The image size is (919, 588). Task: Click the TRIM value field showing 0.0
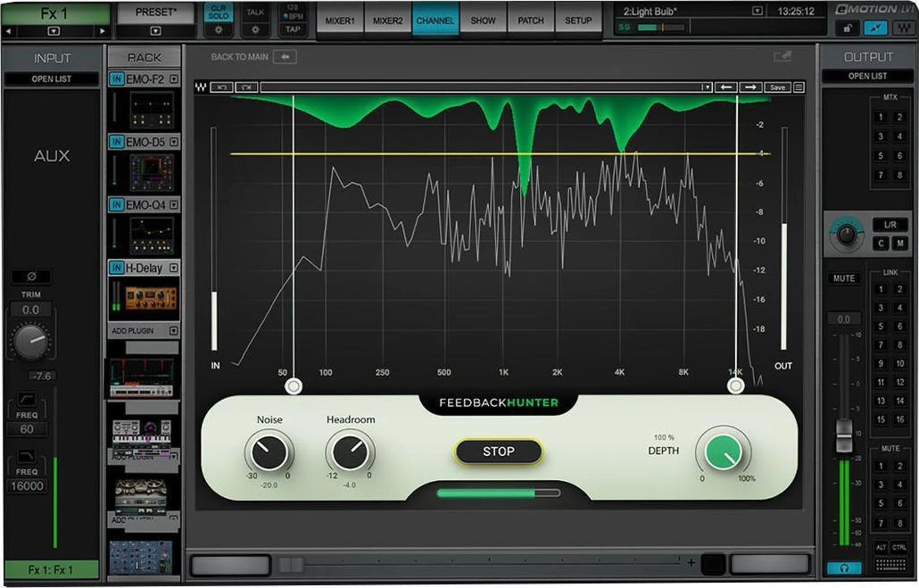pyautogui.click(x=30, y=310)
